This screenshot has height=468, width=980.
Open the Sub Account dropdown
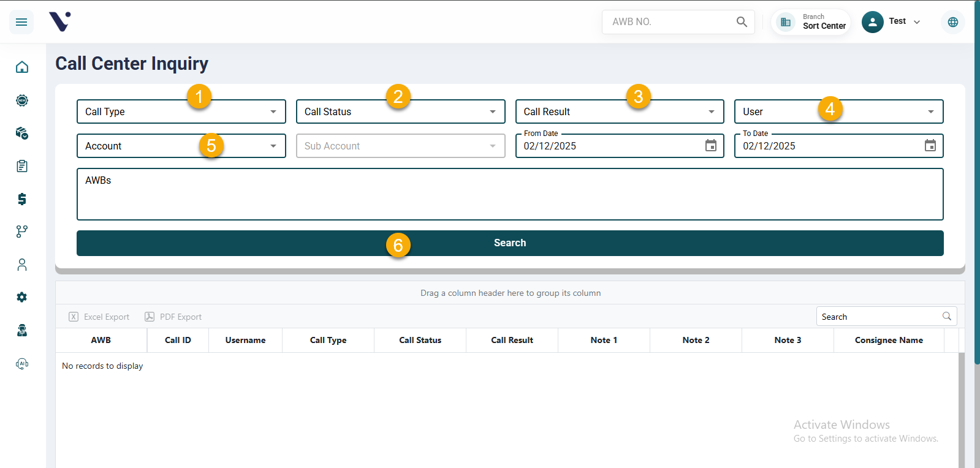(x=401, y=146)
